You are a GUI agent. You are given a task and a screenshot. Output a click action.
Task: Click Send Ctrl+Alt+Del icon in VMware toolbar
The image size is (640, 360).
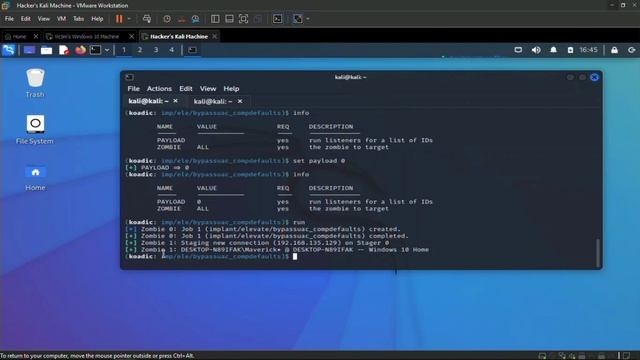[x=147, y=19]
